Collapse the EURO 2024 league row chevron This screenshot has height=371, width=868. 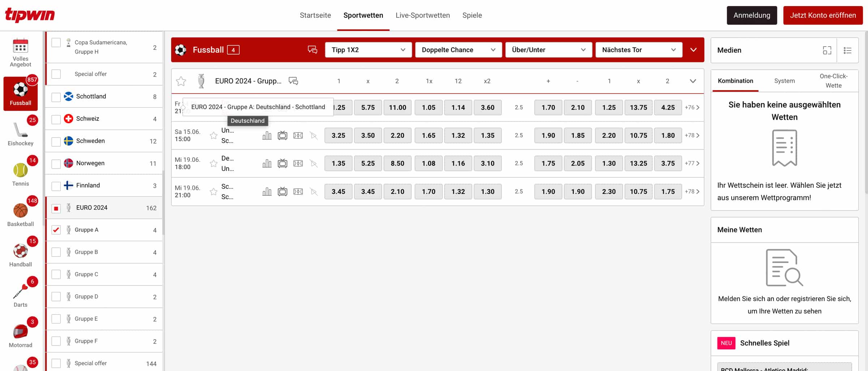(693, 81)
